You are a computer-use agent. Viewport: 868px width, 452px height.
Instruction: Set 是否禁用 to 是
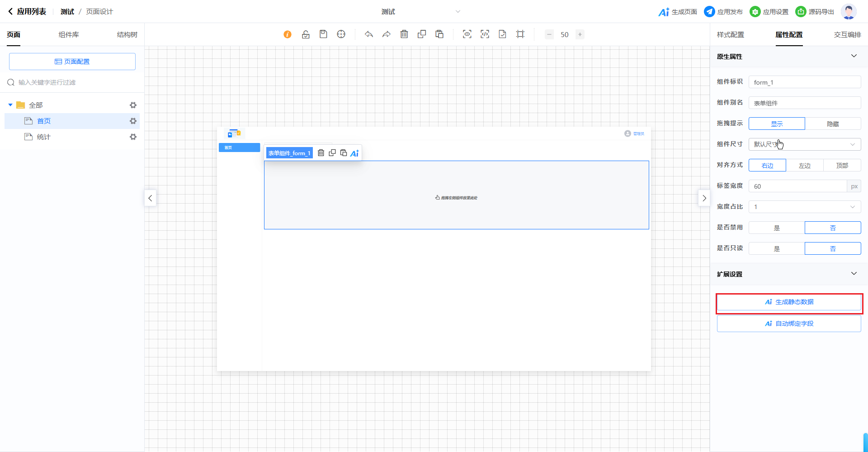[x=777, y=228]
